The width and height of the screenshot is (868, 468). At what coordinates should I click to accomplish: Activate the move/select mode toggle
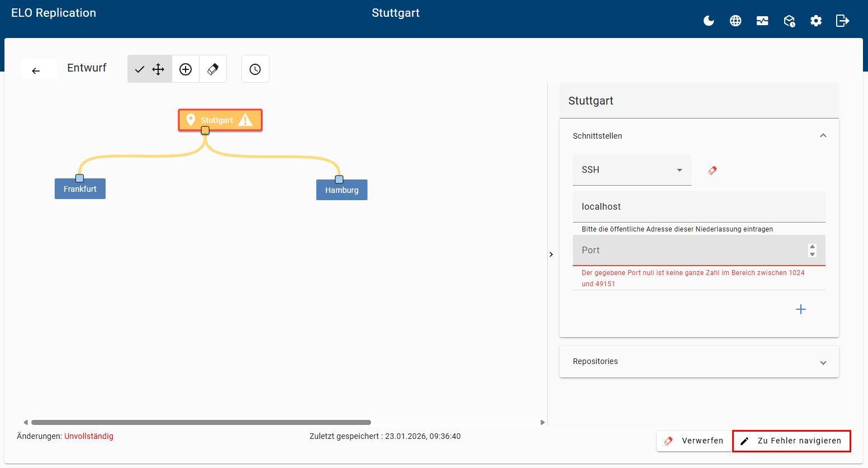coord(150,69)
